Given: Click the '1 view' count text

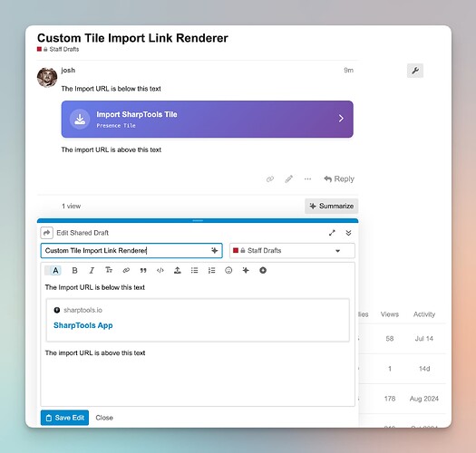Looking at the screenshot, I should tap(72, 206).
